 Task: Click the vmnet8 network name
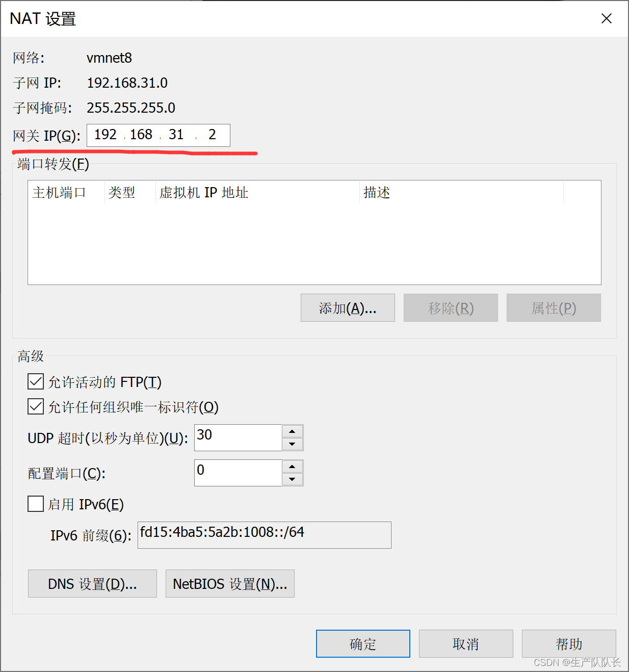[109, 58]
